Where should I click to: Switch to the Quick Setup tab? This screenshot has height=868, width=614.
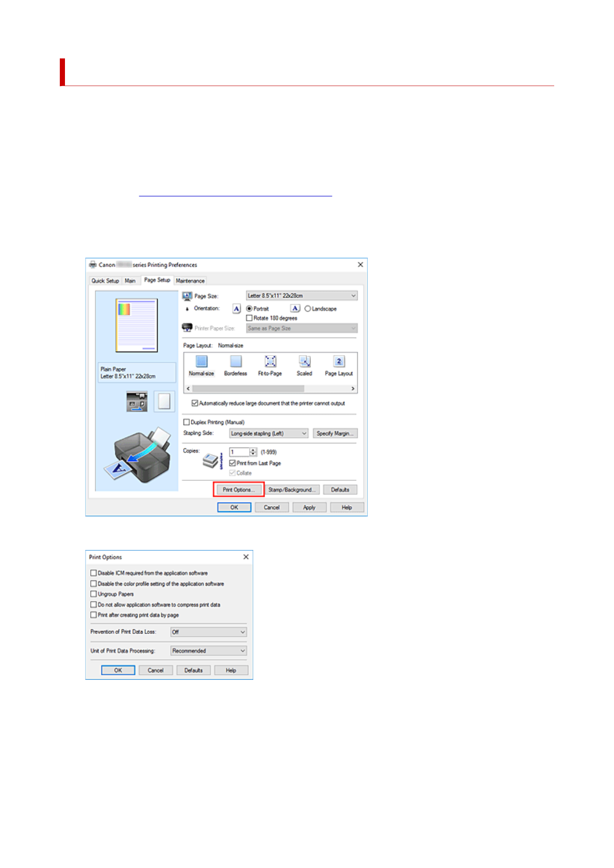pyautogui.click(x=105, y=281)
